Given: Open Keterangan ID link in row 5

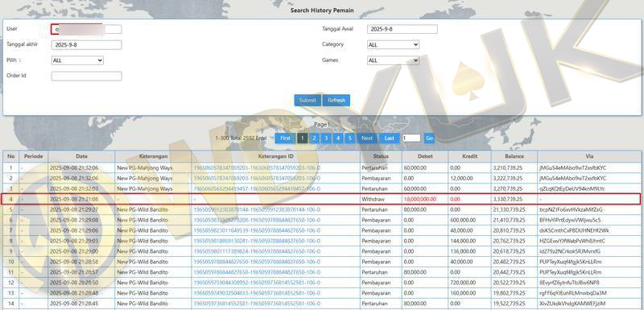Looking at the screenshot, I should tap(257, 209).
